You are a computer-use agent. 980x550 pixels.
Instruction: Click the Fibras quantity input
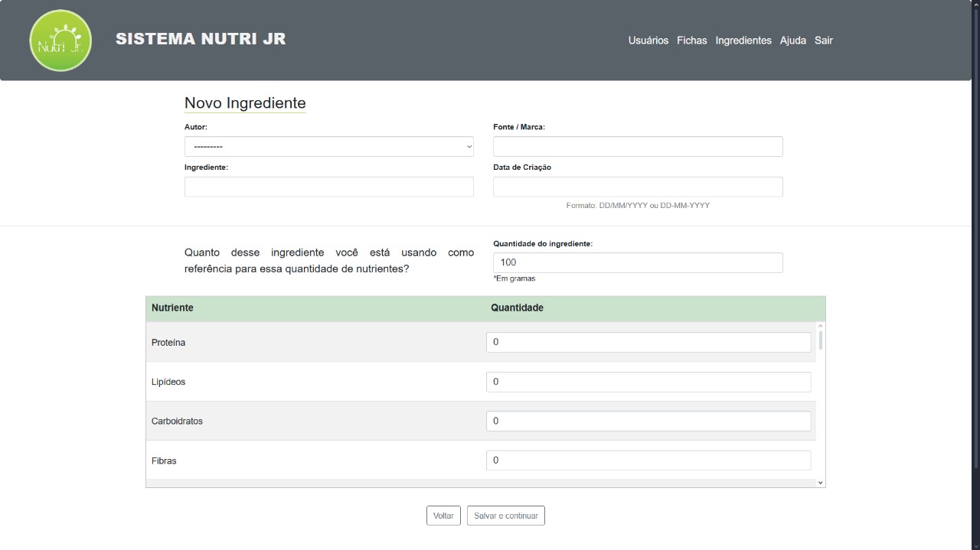pyautogui.click(x=648, y=460)
